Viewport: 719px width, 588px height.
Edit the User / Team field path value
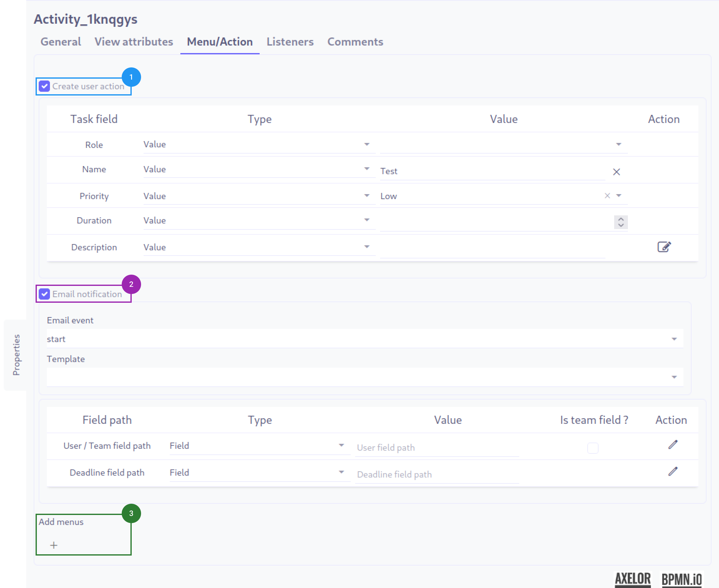(673, 444)
